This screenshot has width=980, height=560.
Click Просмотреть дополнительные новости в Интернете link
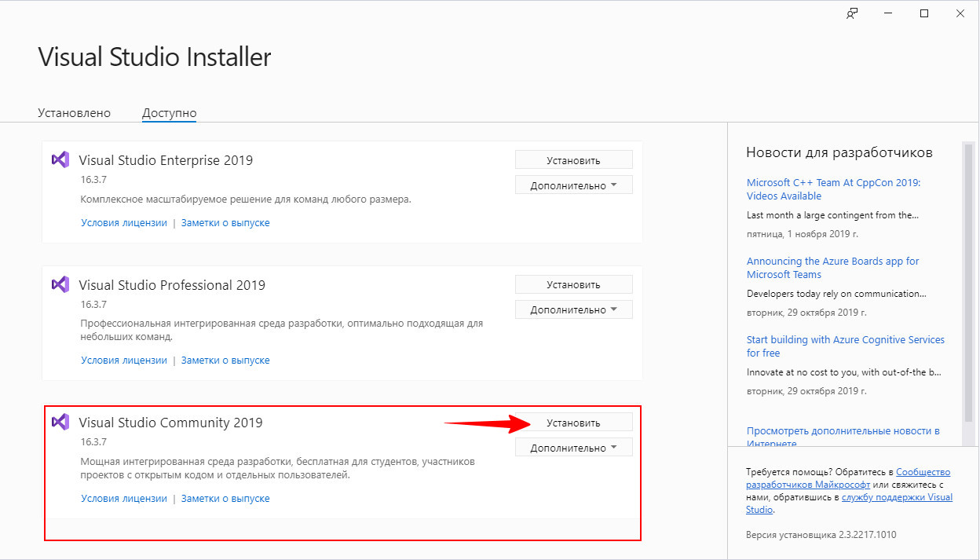843,437
